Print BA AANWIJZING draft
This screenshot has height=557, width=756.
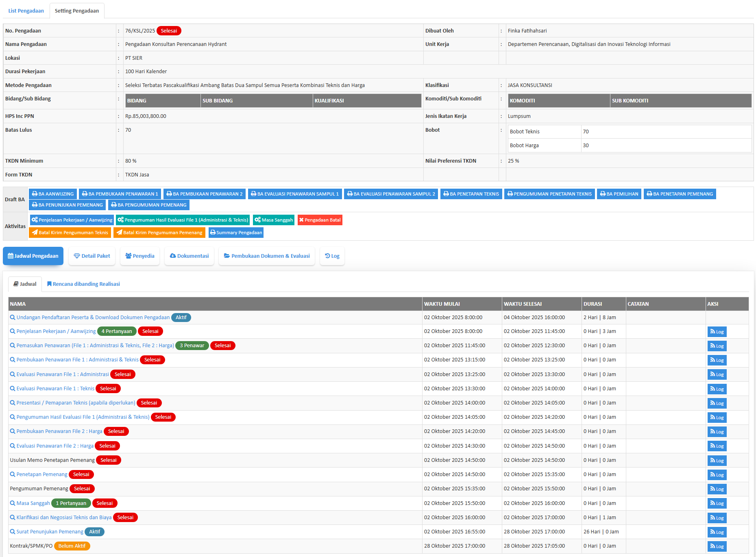[x=53, y=194]
